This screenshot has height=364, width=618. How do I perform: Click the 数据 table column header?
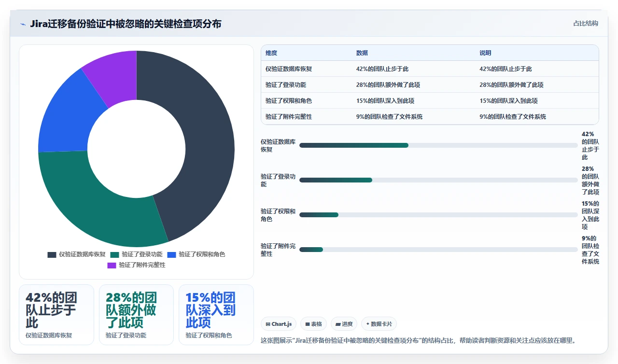coord(362,53)
